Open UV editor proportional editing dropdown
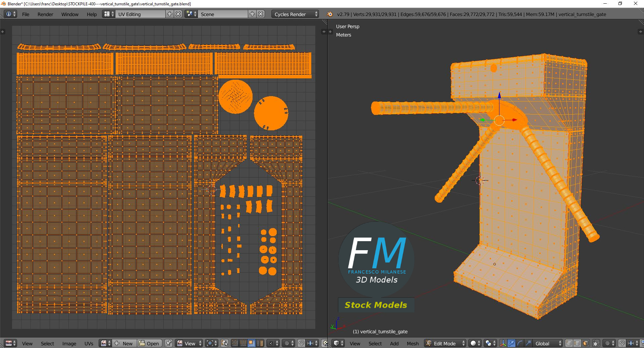Image resolution: width=644 pixels, height=348 pixels. click(288, 343)
